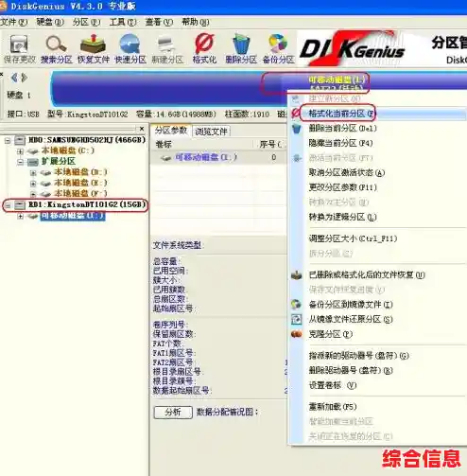Screen dimensions: 467x476
Task: Go to previous disk with left arrow
Action: pyautogui.click(x=14, y=78)
